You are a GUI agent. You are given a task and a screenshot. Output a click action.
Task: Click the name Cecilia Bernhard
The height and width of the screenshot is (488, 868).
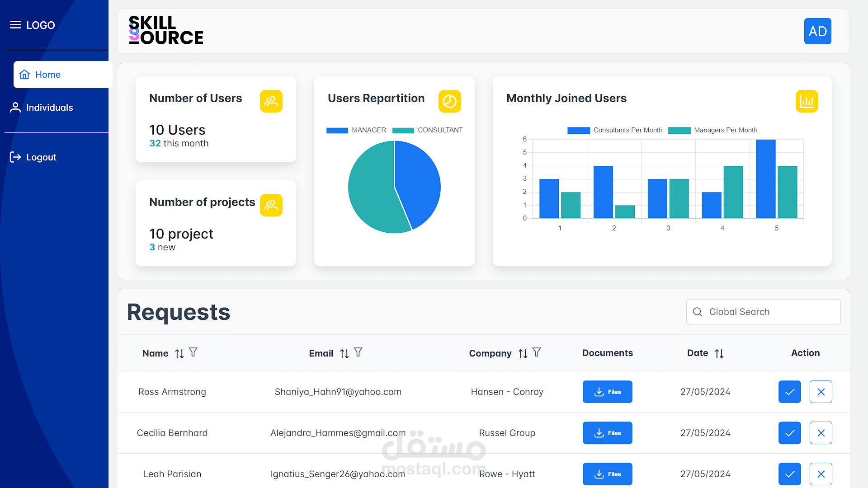(x=172, y=433)
